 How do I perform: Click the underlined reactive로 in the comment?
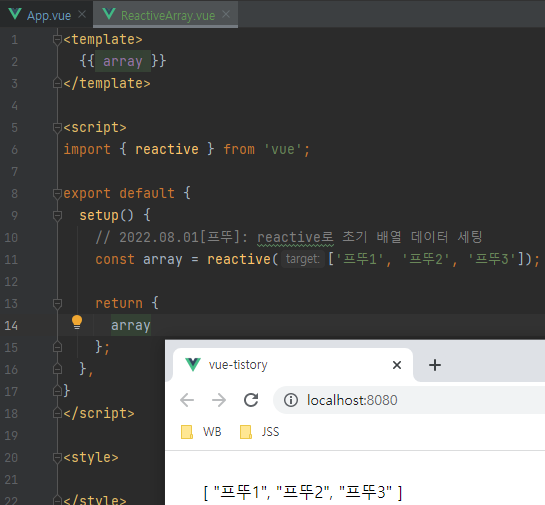click(295, 237)
